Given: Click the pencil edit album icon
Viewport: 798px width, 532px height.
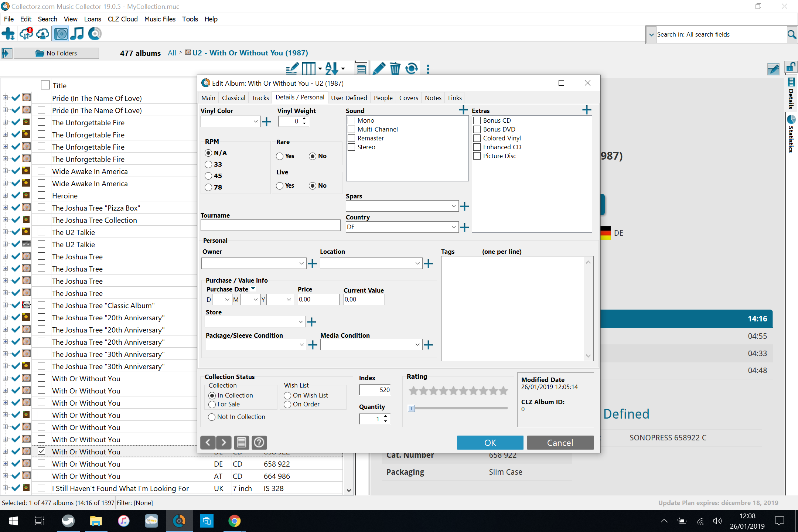Looking at the screenshot, I should click(x=379, y=69).
